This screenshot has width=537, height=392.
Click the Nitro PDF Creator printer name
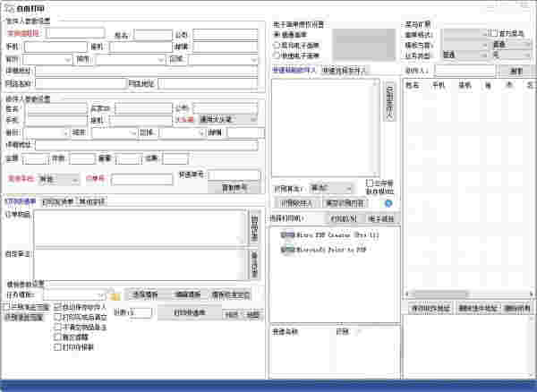(337, 235)
